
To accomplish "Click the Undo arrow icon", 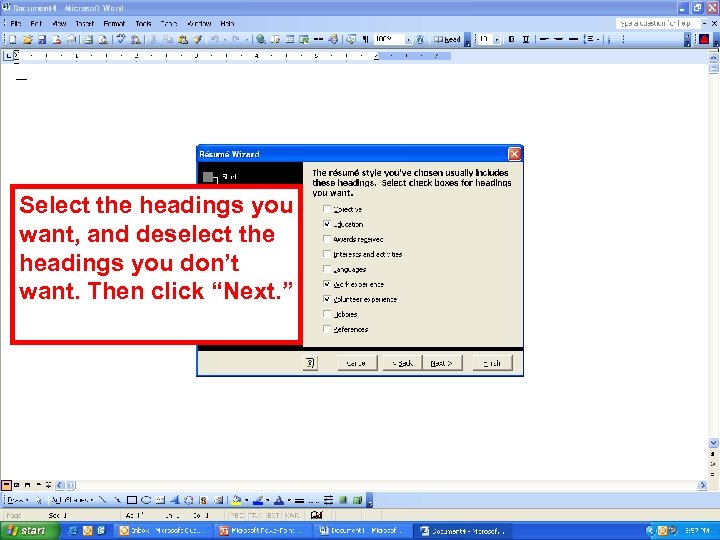I will click(214, 39).
